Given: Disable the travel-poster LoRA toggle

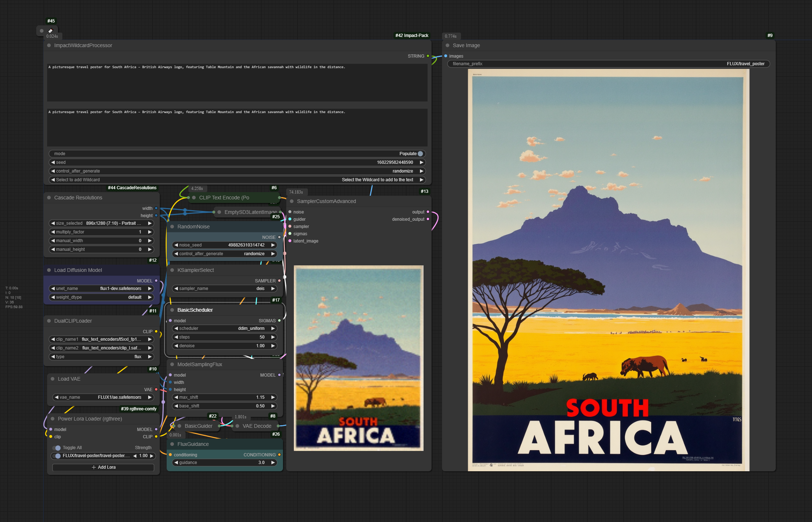Looking at the screenshot, I should point(57,456).
